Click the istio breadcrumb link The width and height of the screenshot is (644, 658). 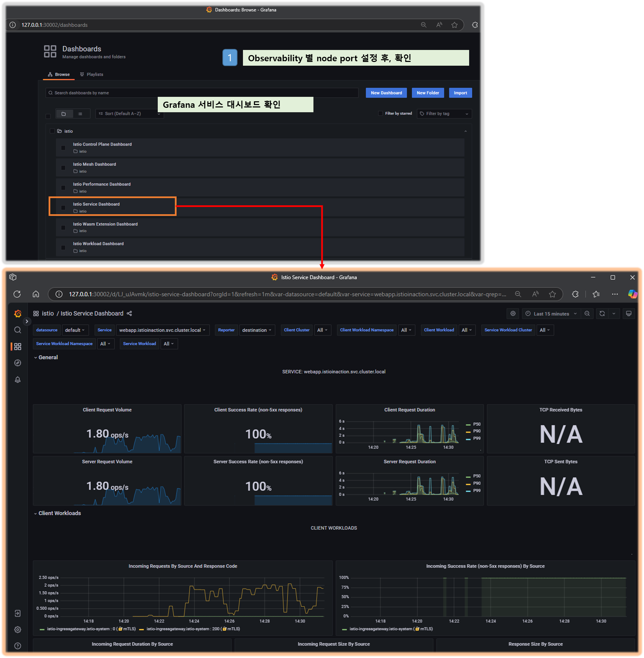tap(48, 313)
